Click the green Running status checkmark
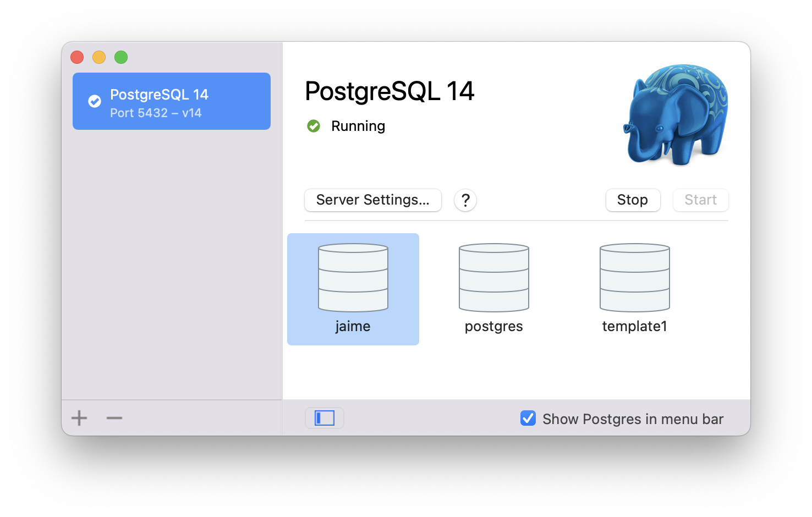Screen dimensions: 812x517 coord(314,127)
